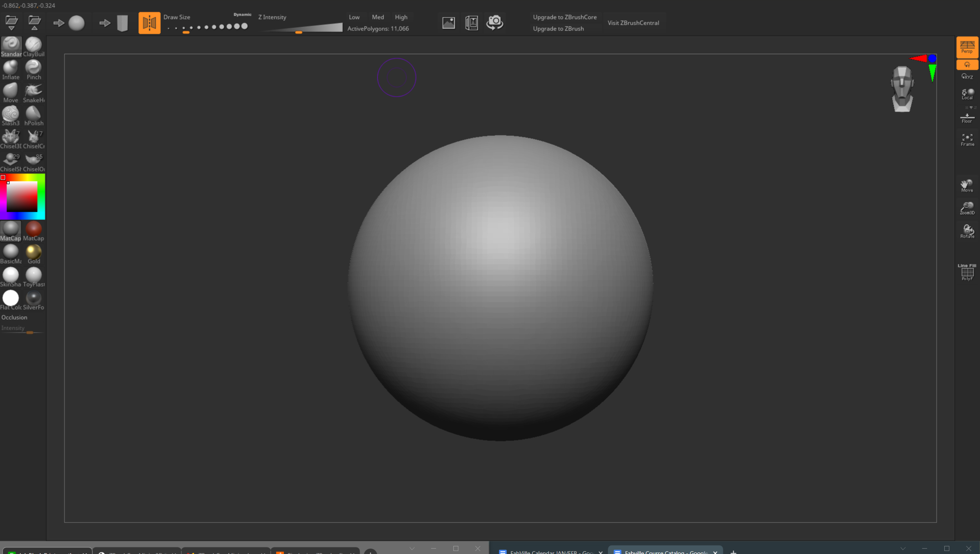Activate the Zoom3D navigation tool
980x554 pixels.
[967, 207]
